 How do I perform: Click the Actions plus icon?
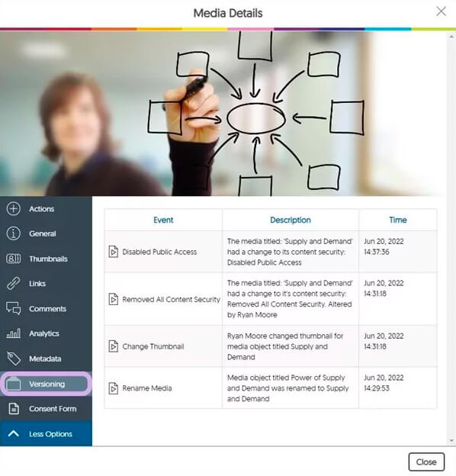click(14, 209)
